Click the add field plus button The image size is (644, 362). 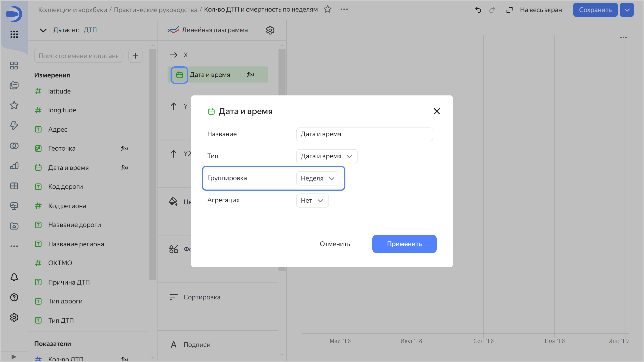(x=135, y=56)
